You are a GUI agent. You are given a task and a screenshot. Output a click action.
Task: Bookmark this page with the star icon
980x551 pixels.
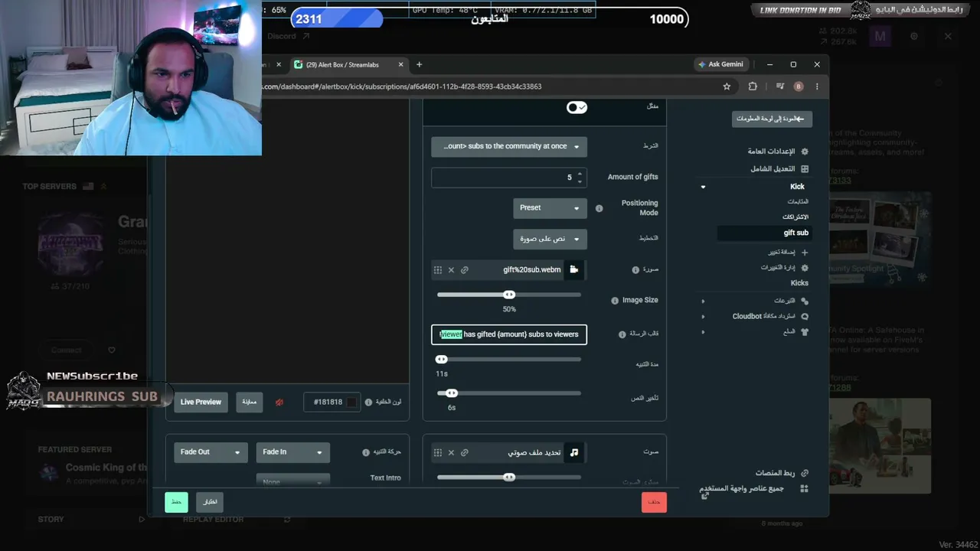727,86
